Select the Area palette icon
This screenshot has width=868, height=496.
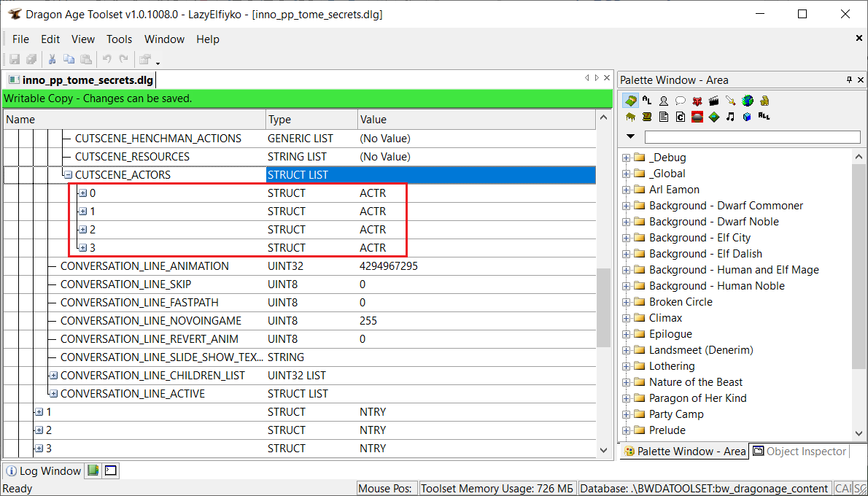[630, 101]
